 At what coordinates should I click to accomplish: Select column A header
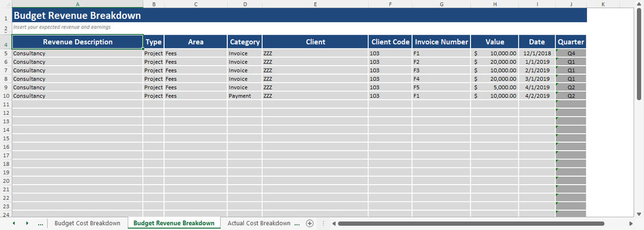tap(77, 4)
